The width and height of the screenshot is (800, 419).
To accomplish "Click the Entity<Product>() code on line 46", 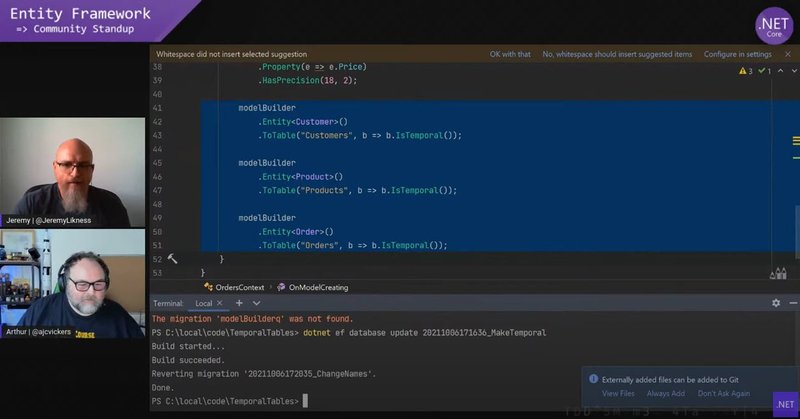I will (x=301, y=177).
